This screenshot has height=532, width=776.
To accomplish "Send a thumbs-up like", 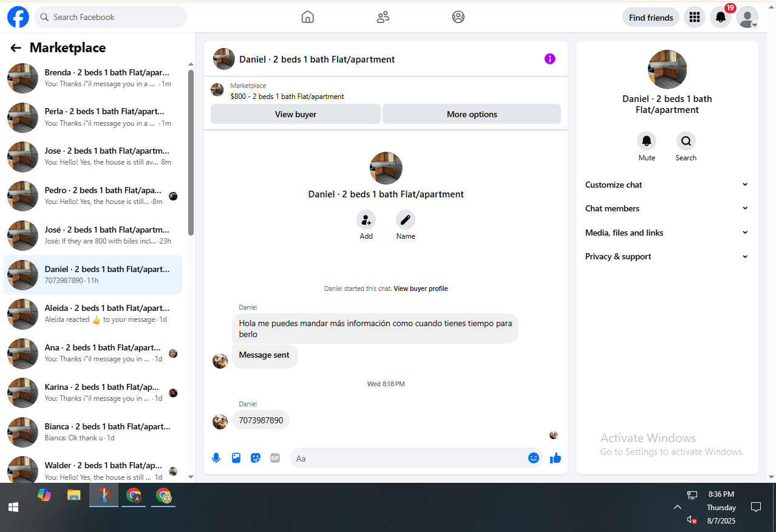I will (556, 458).
